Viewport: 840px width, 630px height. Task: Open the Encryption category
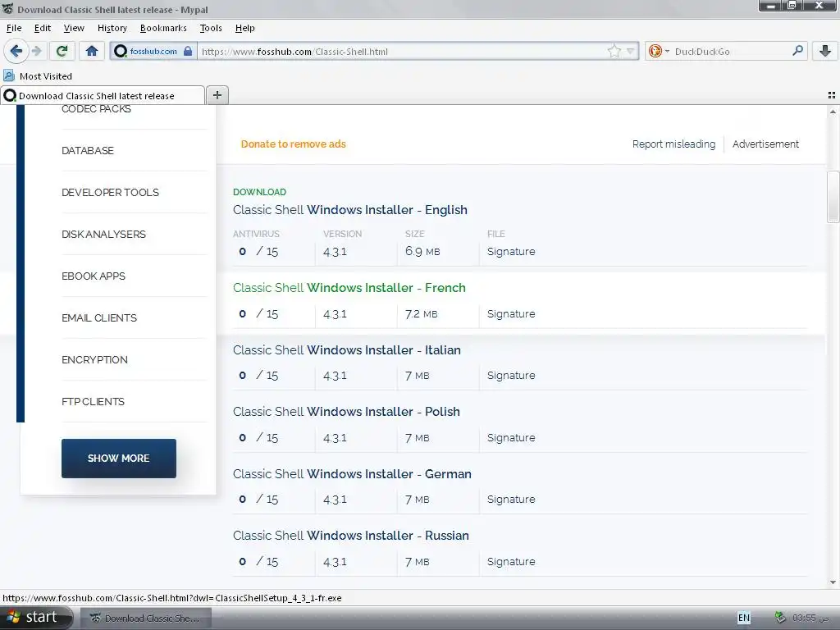pyautogui.click(x=95, y=359)
